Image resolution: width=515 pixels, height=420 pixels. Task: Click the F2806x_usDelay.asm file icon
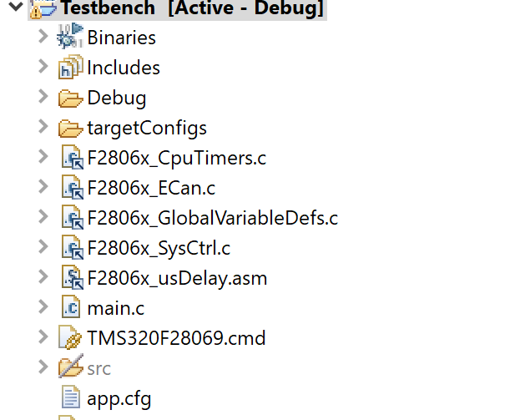pyautogui.click(x=70, y=278)
